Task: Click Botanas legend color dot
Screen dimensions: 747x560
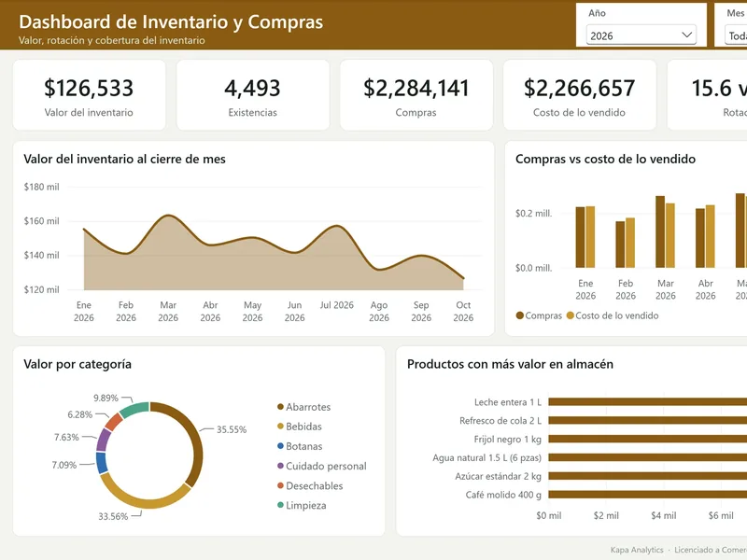Action: click(281, 446)
